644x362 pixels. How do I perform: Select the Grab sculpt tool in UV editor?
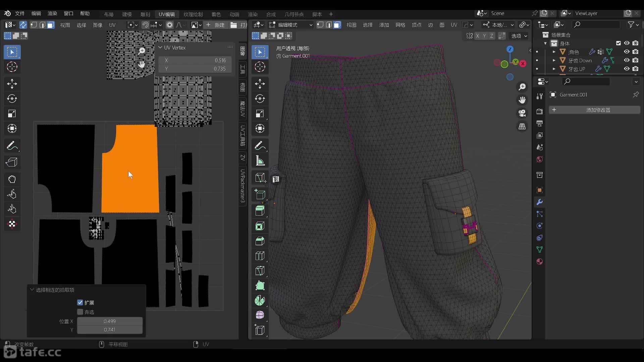pos(12,179)
